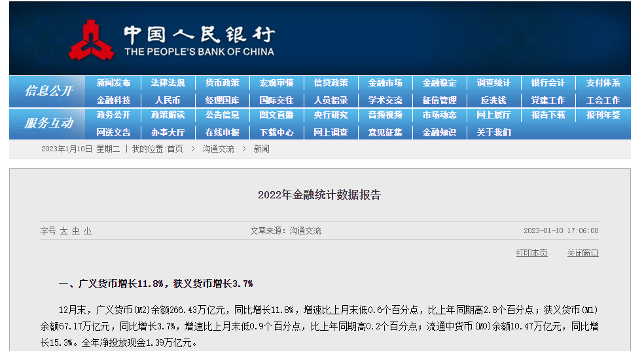Click the date text 2023年1月10日 星期二
Viewport: 644px width, 351px height.
tap(80, 149)
